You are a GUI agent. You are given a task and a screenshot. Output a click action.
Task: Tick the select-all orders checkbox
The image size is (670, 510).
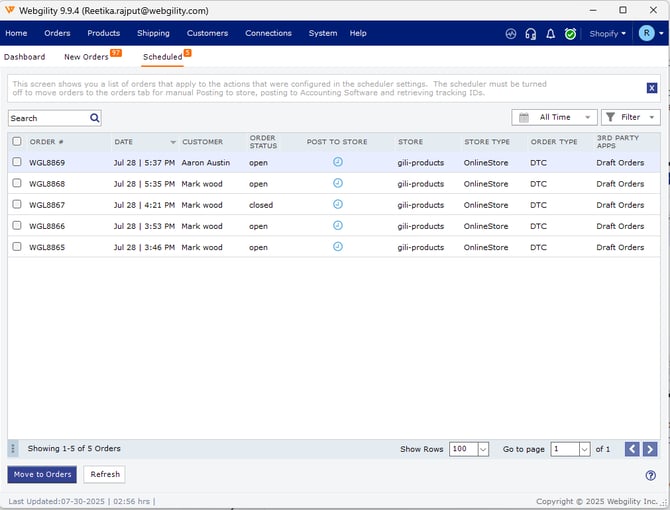pos(17,141)
